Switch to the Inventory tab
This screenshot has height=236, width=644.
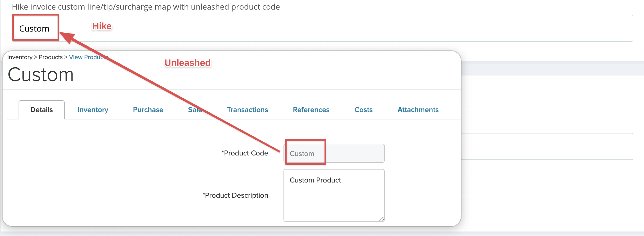click(93, 110)
